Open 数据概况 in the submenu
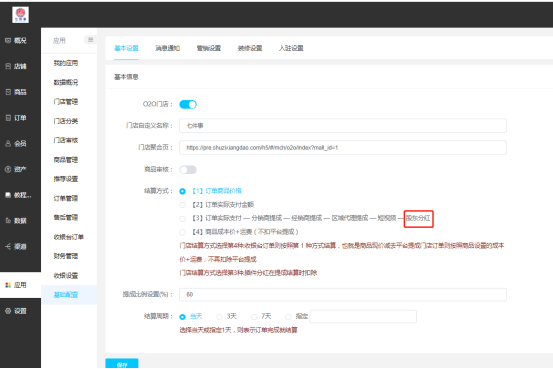 66,83
